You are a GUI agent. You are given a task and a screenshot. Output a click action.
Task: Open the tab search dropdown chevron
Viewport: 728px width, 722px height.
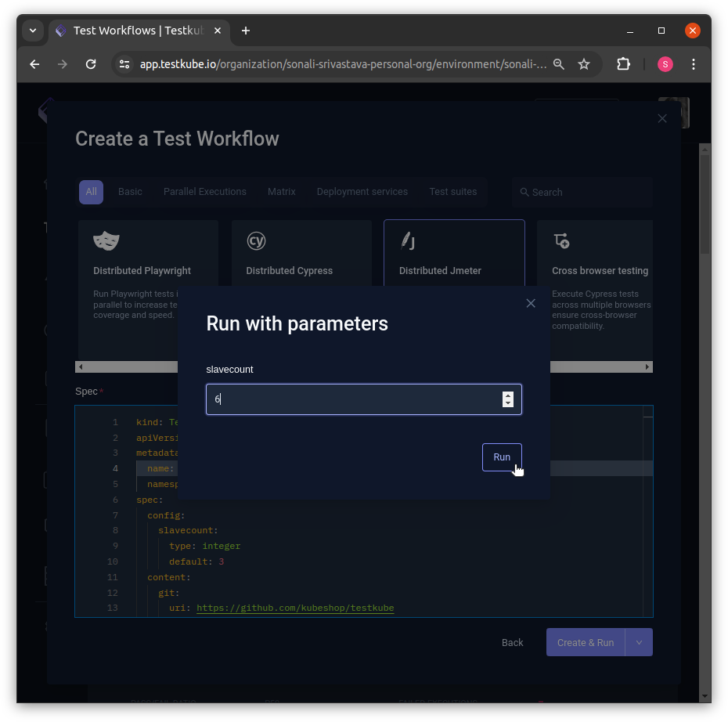tap(33, 31)
